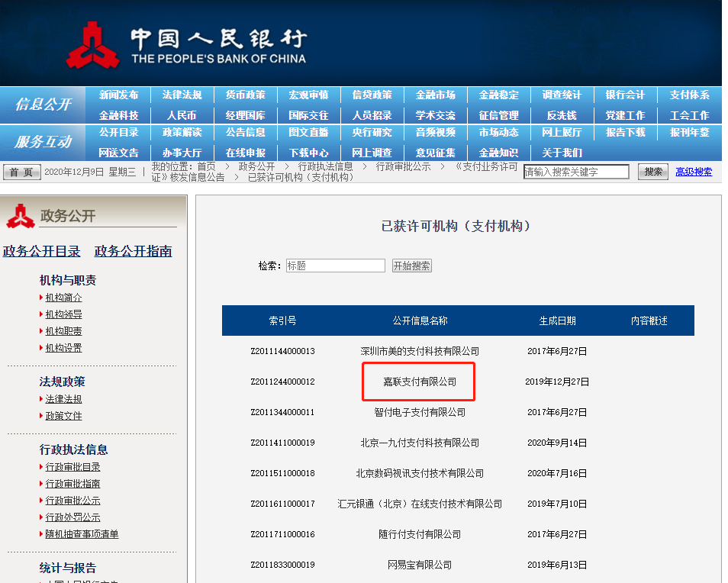This screenshot has height=583, width=728.
Task: Go to 网上展厅 page
Action: coord(562,132)
